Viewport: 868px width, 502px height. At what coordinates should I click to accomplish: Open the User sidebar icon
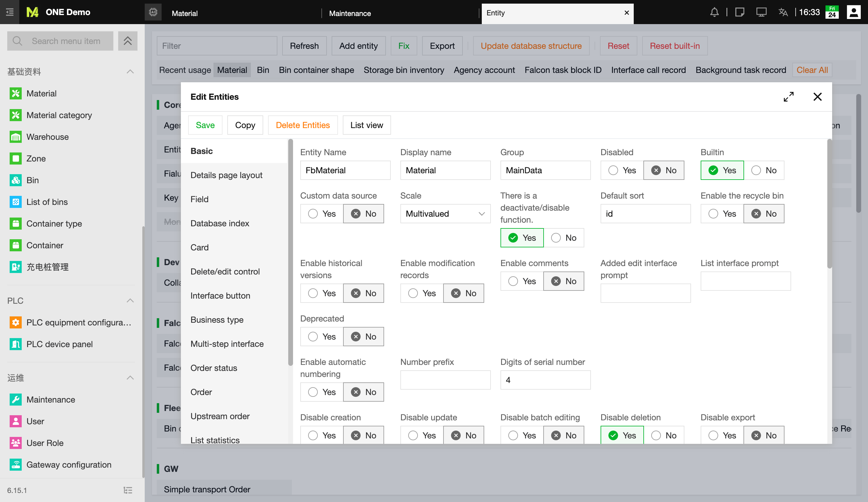pyautogui.click(x=15, y=421)
